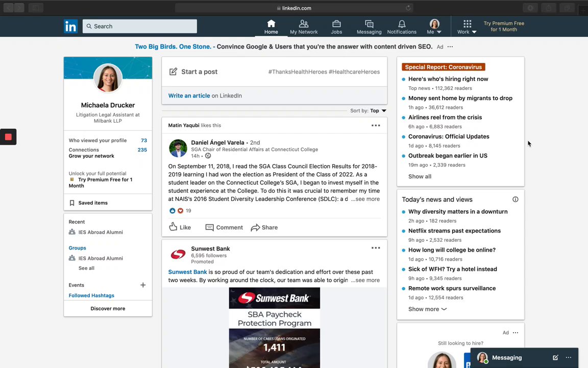Open Michaela Drucker profile name link
The height and width of the screenshot is (368, 588).
click(108, 105)
